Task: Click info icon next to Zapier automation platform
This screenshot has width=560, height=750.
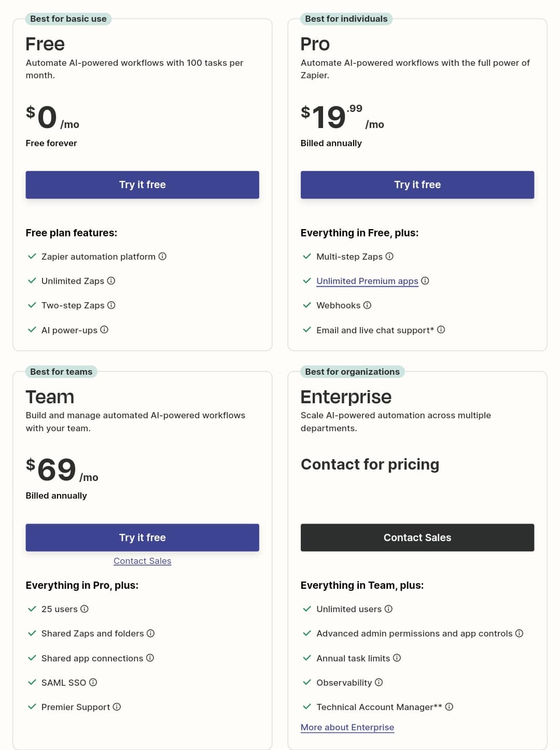Action: coord(162,256)
